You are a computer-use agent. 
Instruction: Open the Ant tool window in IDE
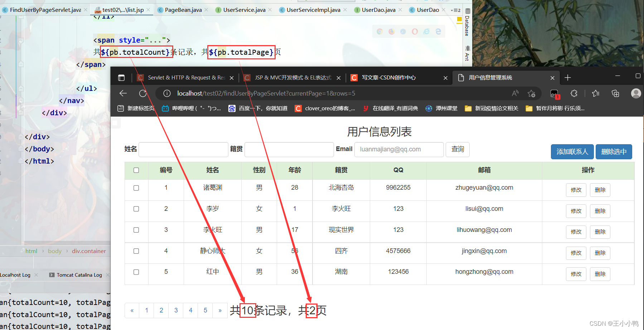[467, 53]
